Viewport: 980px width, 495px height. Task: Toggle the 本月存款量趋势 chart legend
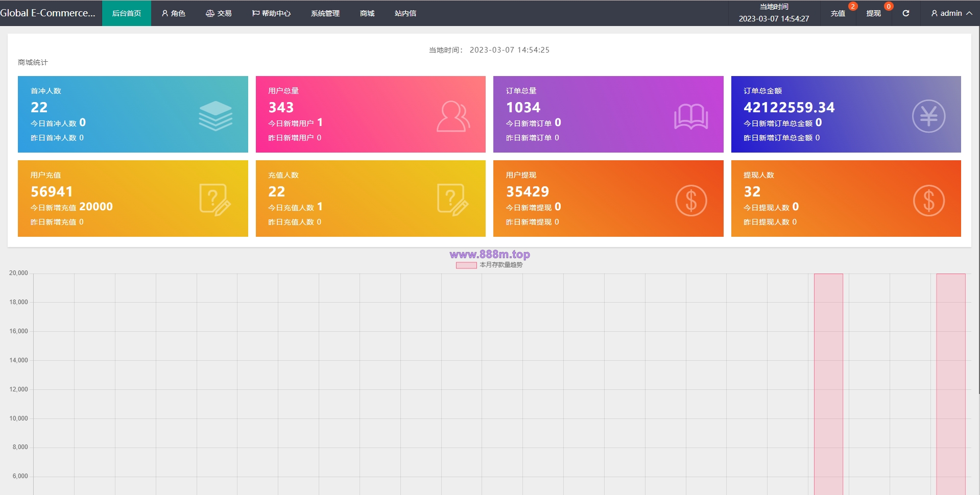pos(489,265)
